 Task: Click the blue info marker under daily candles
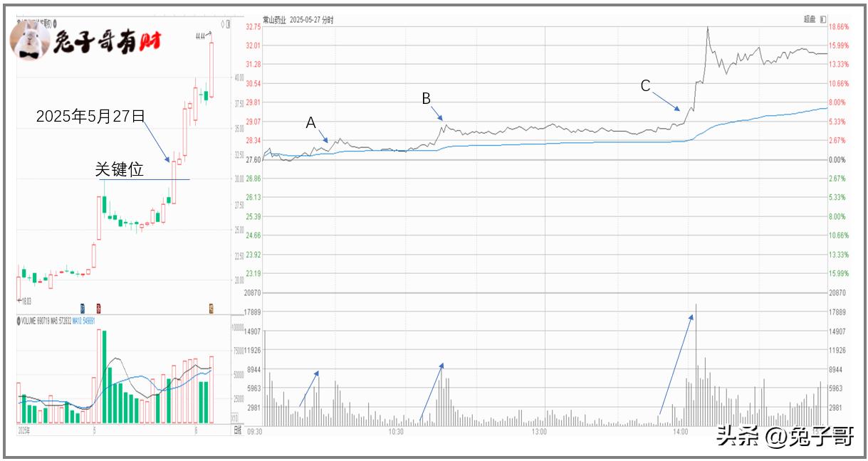click(82, 308)
